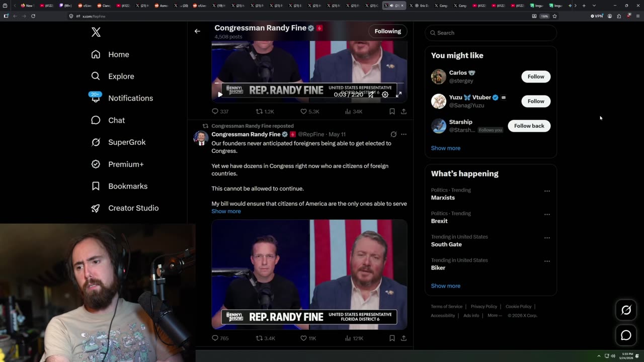Play the top video
Screen dimensions: 644x362
tap(220, 95)
